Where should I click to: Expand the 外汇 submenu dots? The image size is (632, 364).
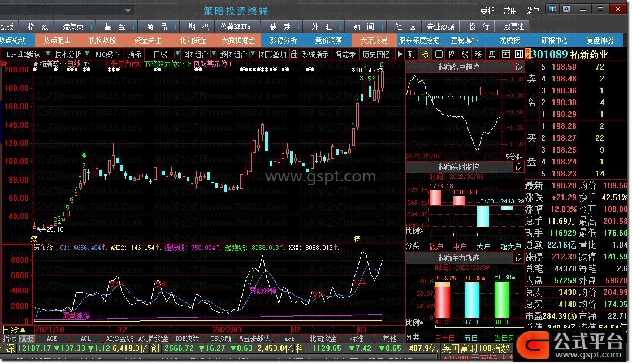click(340, 27)
